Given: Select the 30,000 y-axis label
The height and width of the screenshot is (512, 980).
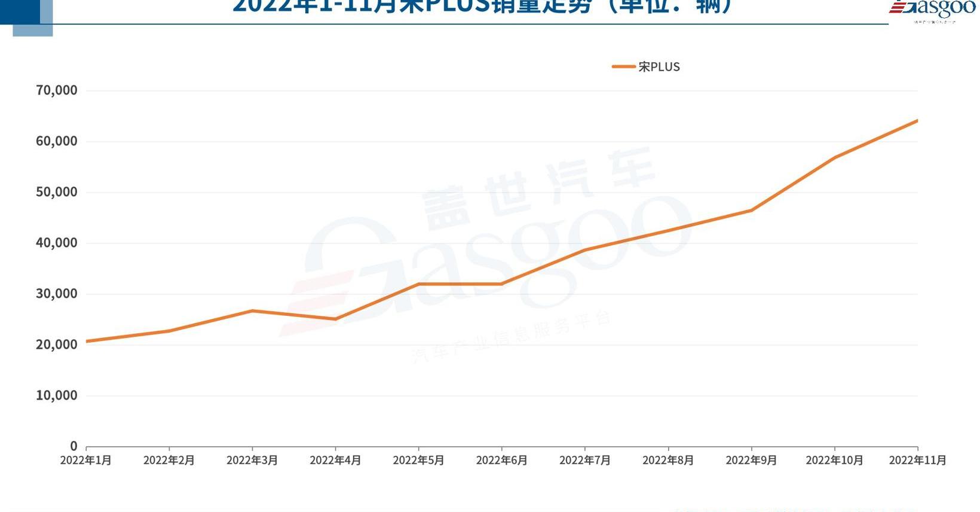Looking at the screenshot, I should pyautogui.click(x=57, y=294).
